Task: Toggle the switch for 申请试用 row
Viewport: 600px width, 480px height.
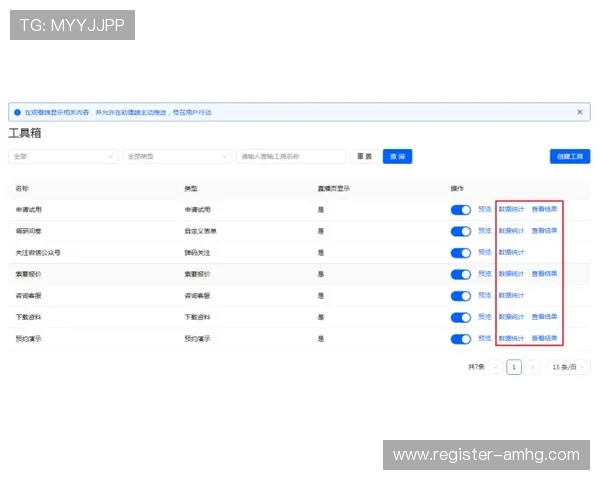Action: 461,210
